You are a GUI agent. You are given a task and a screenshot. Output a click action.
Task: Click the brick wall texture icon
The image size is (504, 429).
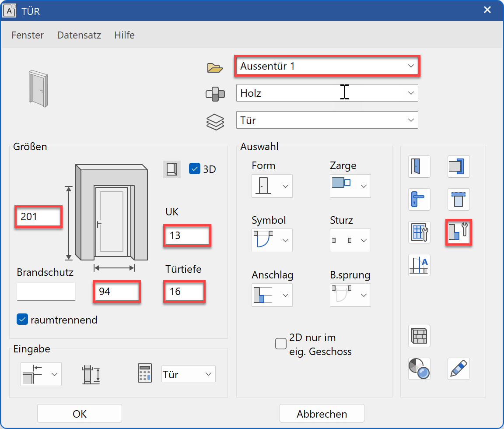419,336
